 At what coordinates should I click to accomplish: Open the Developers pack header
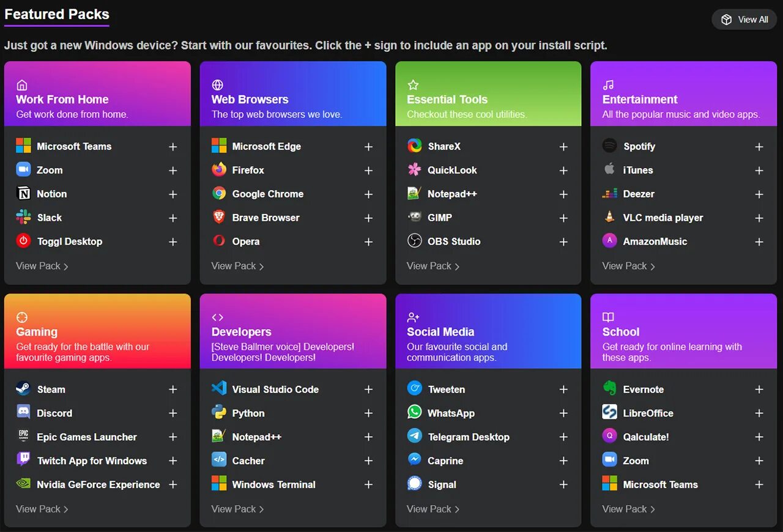point(293,331)
